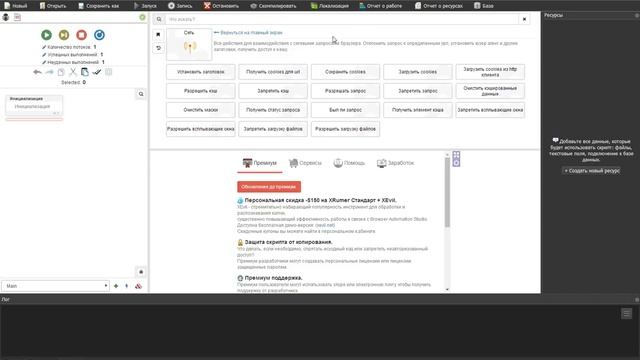The height and width of the screenshot is (360, 640).
Task: Click Скомпилировать in top menu
Action: click(273, 6)
